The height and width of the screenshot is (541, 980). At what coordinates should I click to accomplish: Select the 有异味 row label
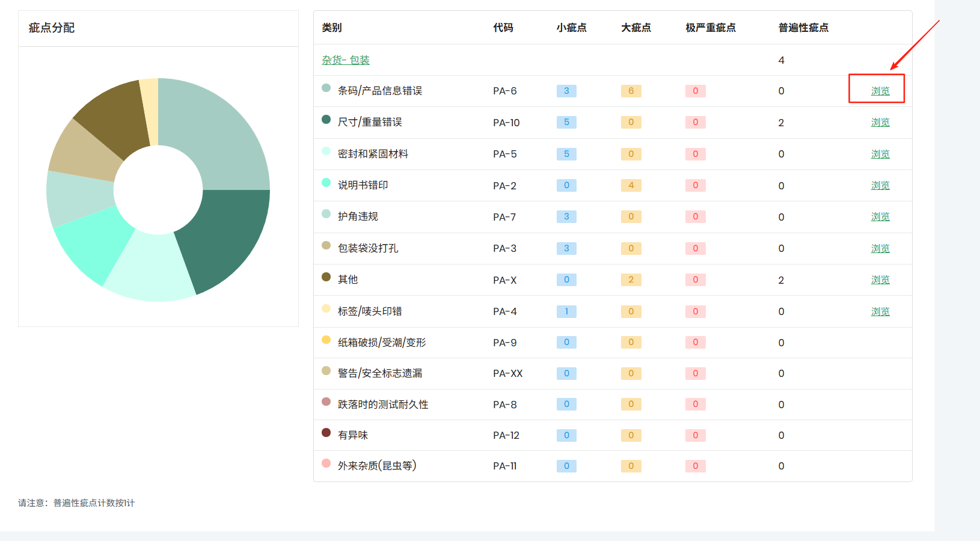click(353, 435)
